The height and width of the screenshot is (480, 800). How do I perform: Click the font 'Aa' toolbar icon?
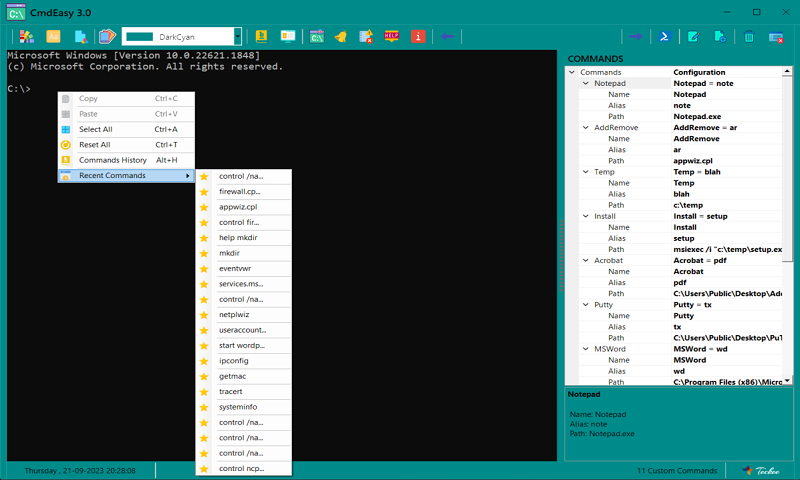coord(53,37)
